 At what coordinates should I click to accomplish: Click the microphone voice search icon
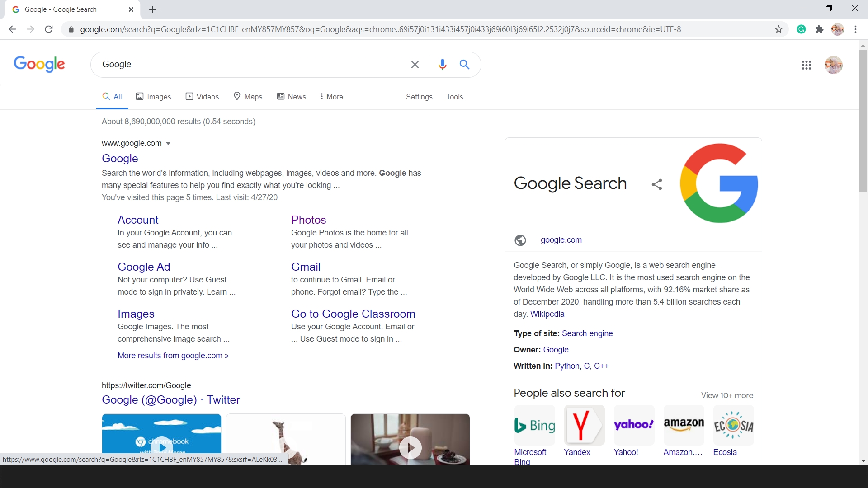[442, 65]
